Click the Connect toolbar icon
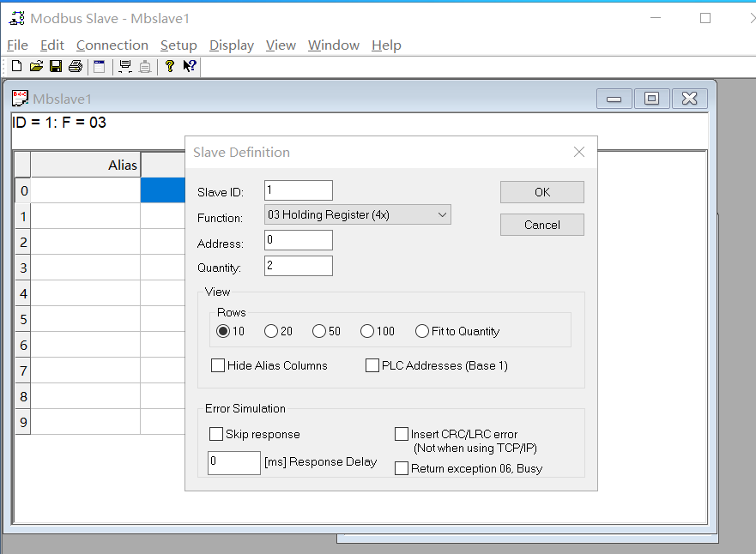Screen dimensions: 756x554 (x=125, y=66)
